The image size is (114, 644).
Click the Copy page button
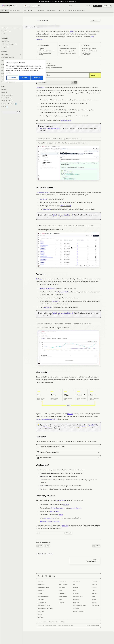tap(94, 20)
